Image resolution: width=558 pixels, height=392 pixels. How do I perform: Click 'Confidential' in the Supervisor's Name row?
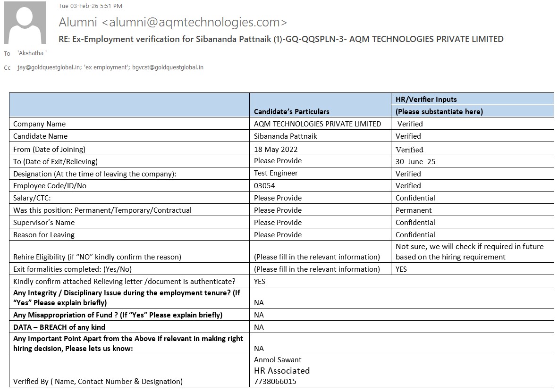(415, 223)
